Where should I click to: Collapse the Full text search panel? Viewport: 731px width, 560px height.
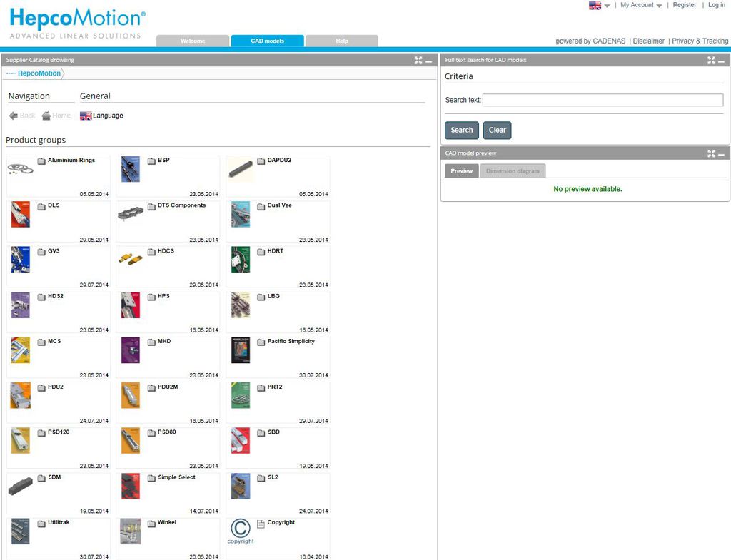721,61
